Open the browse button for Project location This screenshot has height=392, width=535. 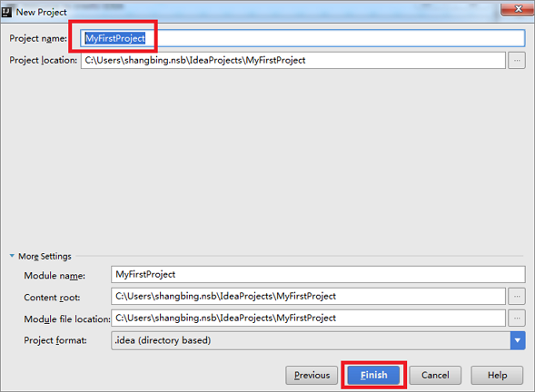click(517, 60)
